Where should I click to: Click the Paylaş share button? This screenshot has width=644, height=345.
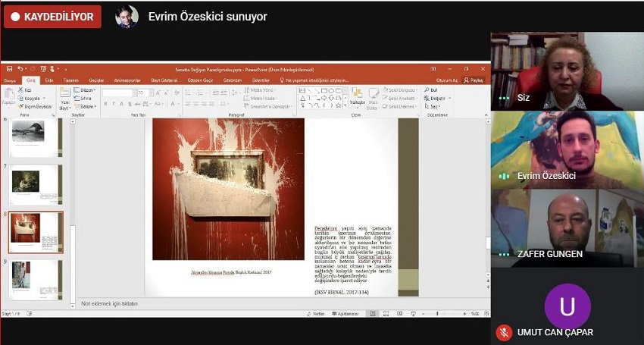point(474,80)
